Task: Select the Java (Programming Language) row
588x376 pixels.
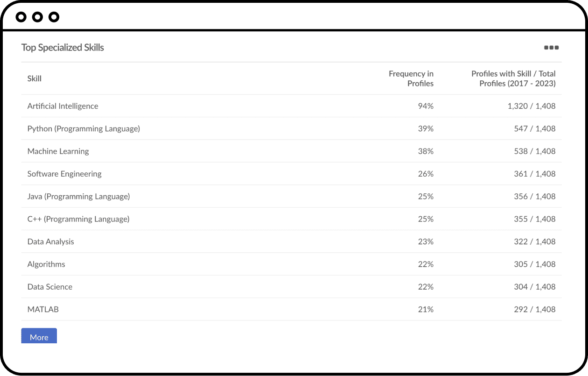Action: pos(291,196)
